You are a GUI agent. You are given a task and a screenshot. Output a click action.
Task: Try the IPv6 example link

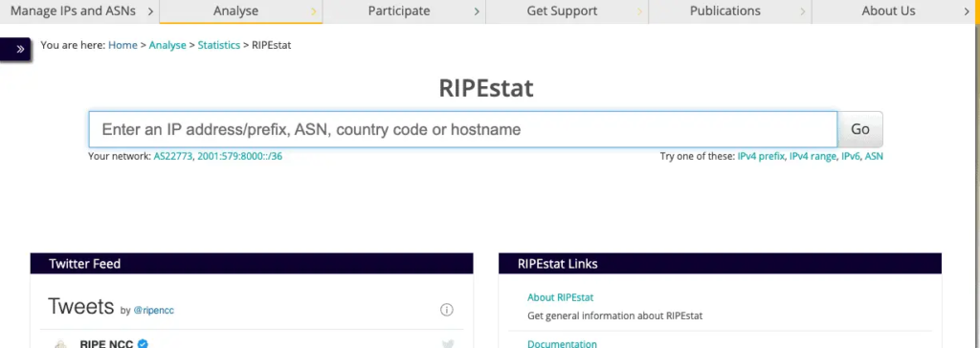tap(851, 156)
